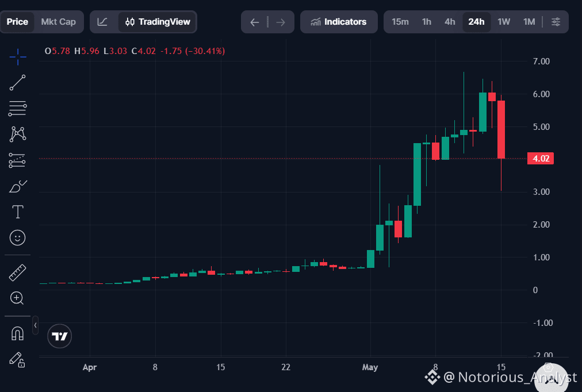Switch to the Price tab

click(17, 22)
